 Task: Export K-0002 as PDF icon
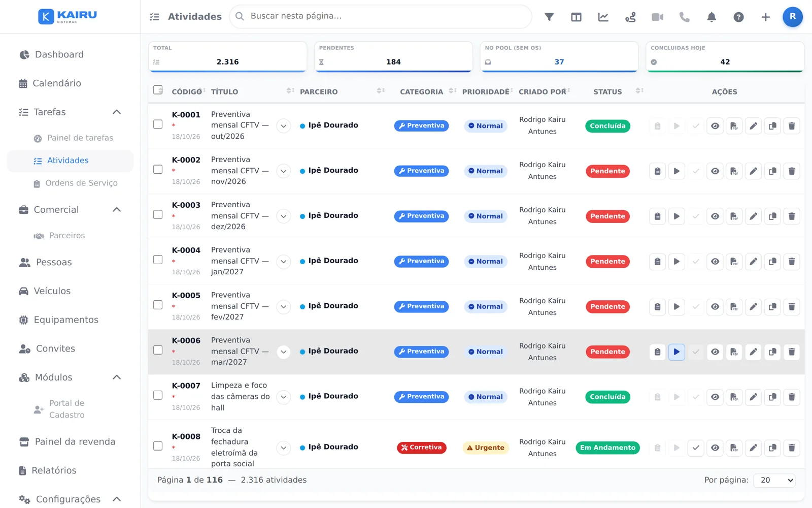(734, 171)
